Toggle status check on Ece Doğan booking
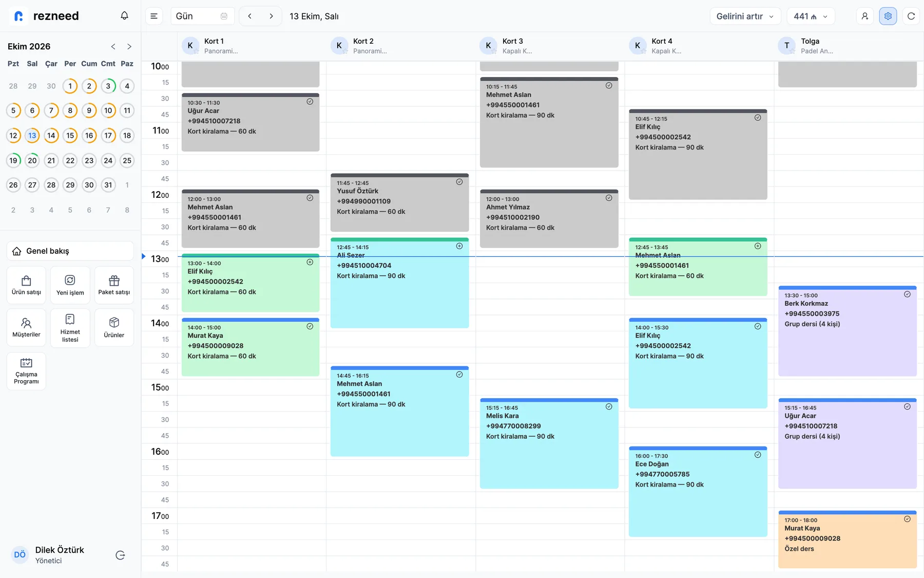The image size is (924, 578). [758, 455]
